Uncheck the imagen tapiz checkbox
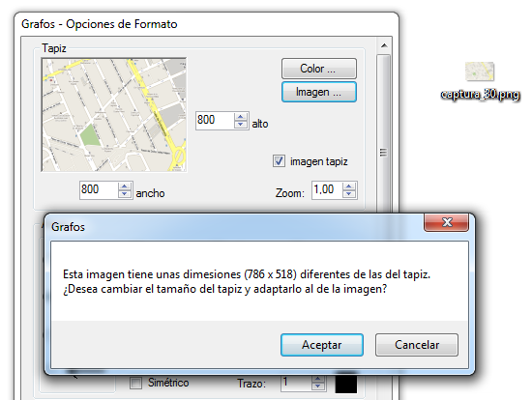The image size is (532, 400). (279, 161)
